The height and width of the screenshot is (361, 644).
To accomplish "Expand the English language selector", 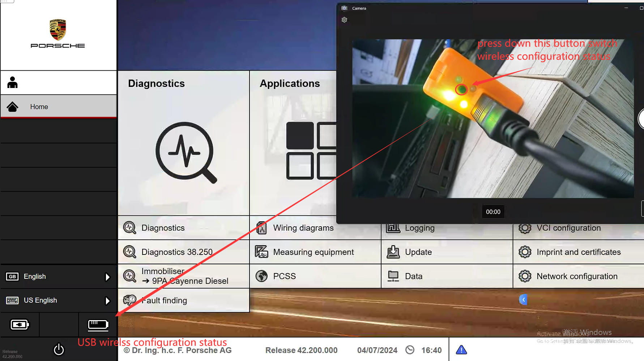I will pos(107,277).
